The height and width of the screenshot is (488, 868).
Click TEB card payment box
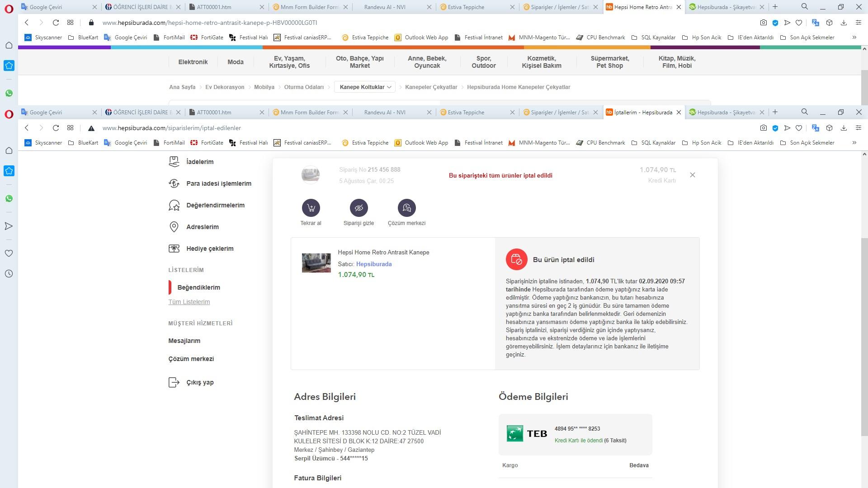click(x=575, y=434)
